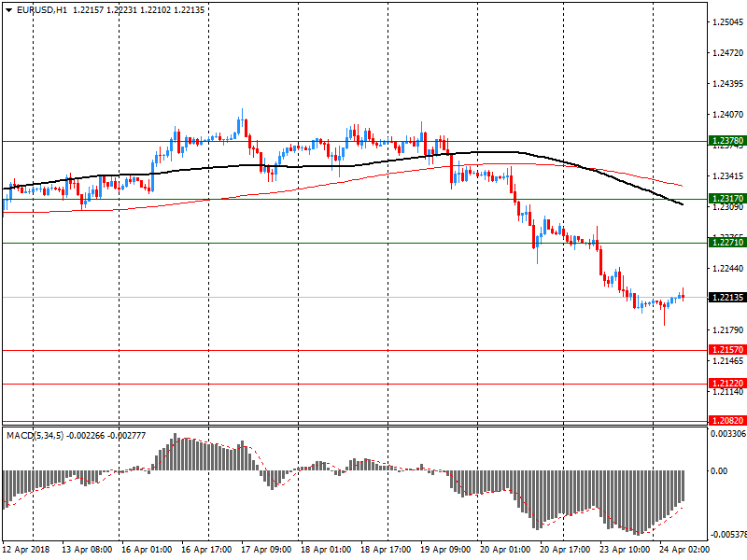The height and width of the screenshot is (560, 747).
Task: Click the 1.24070 price scale value
Action: point(728,114)
